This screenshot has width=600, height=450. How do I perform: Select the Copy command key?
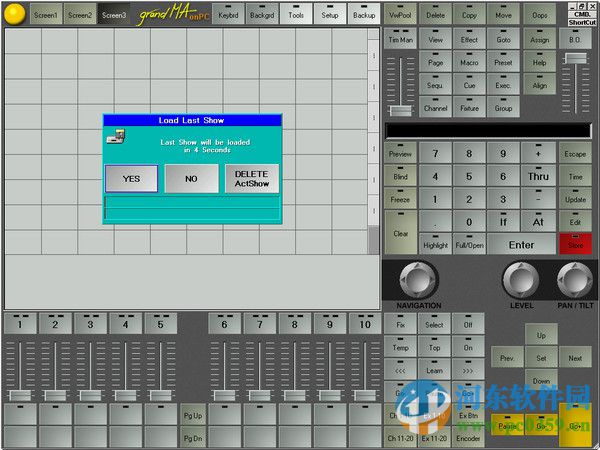coord(470,15)
